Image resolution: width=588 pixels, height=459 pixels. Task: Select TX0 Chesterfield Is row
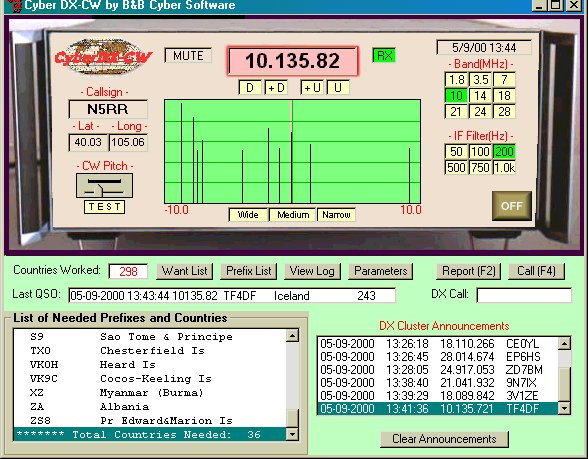click(149, 351)
